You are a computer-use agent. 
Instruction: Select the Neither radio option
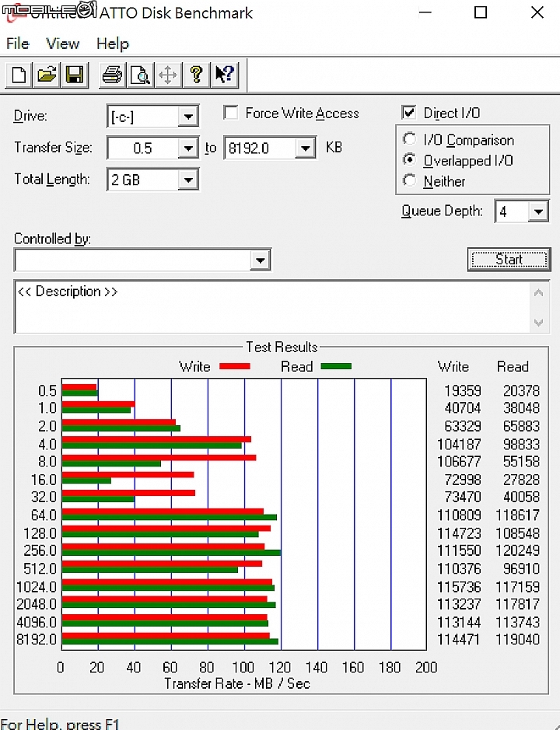[409, 180]
